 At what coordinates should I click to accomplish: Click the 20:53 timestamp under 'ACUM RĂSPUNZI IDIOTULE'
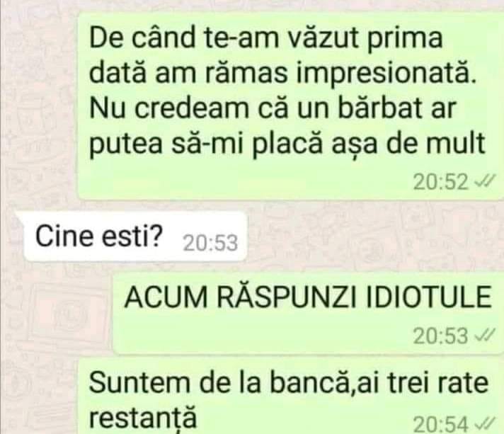(x=441, y=336)
